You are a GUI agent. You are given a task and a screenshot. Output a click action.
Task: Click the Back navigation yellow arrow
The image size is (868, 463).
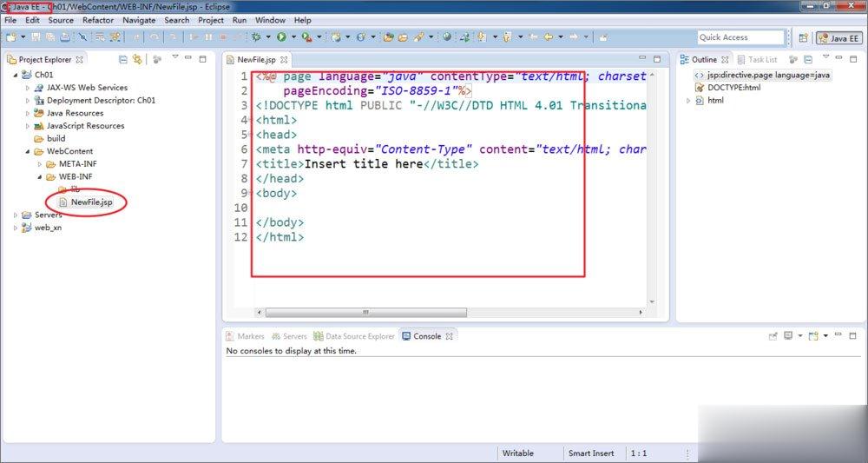pyautogui.click(x=548, y=37)
